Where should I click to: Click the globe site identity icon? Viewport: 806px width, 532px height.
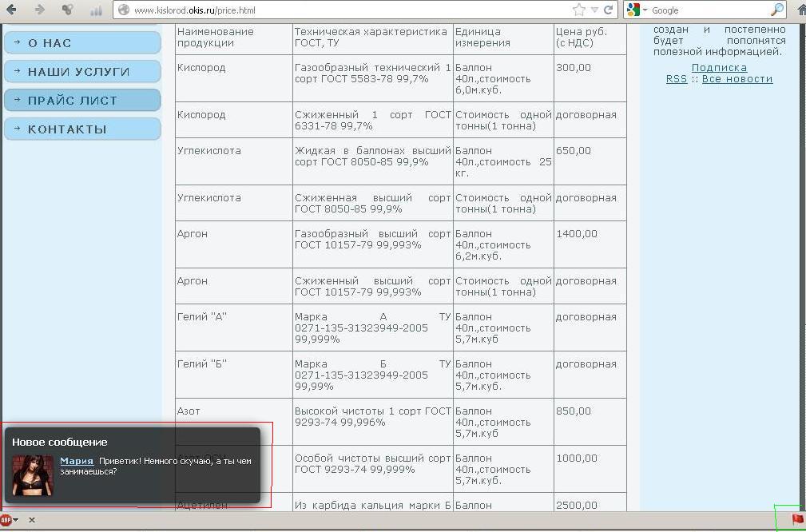pos(124,10)
